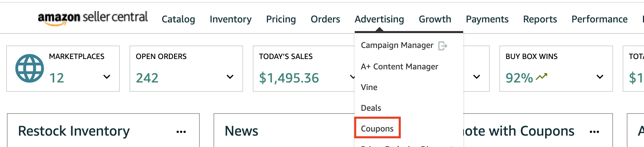Open the Orders menu
Screen dimensions: 644x147
click(325, 19)
